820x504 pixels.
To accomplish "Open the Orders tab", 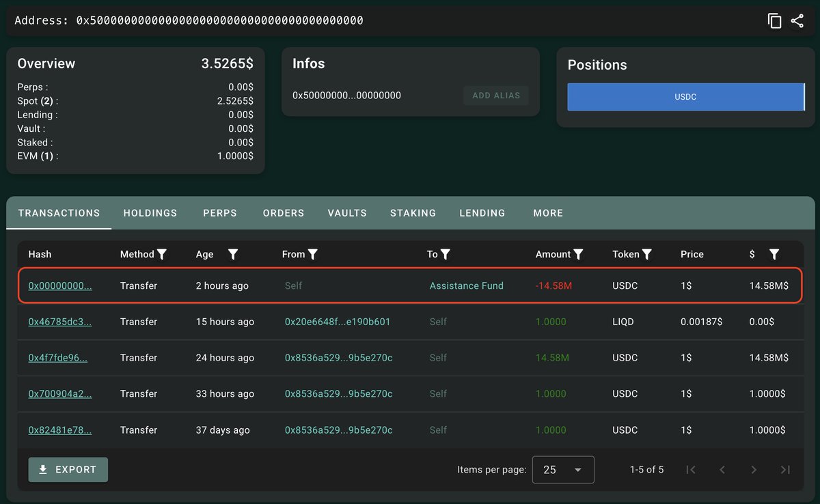I will tap(284, 213).
